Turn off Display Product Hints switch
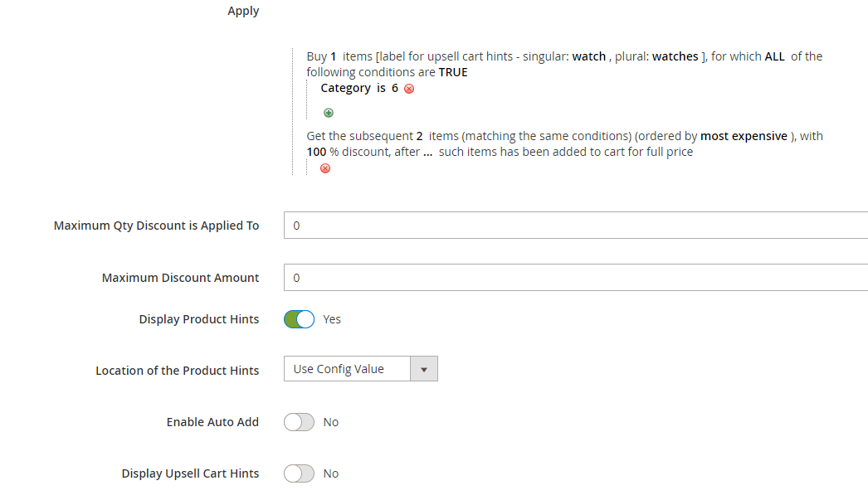Viewport: 868px width, 500px height. [299, 319]
